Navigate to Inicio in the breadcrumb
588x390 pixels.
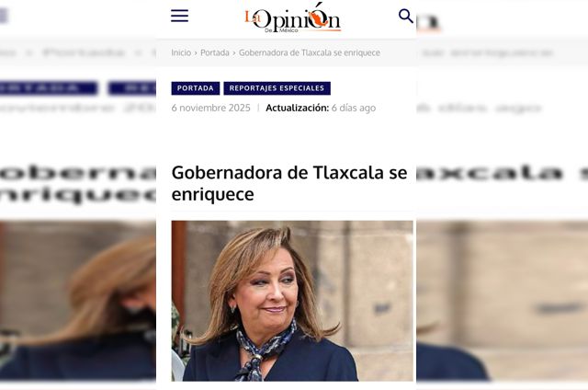(x=181, y=52)
